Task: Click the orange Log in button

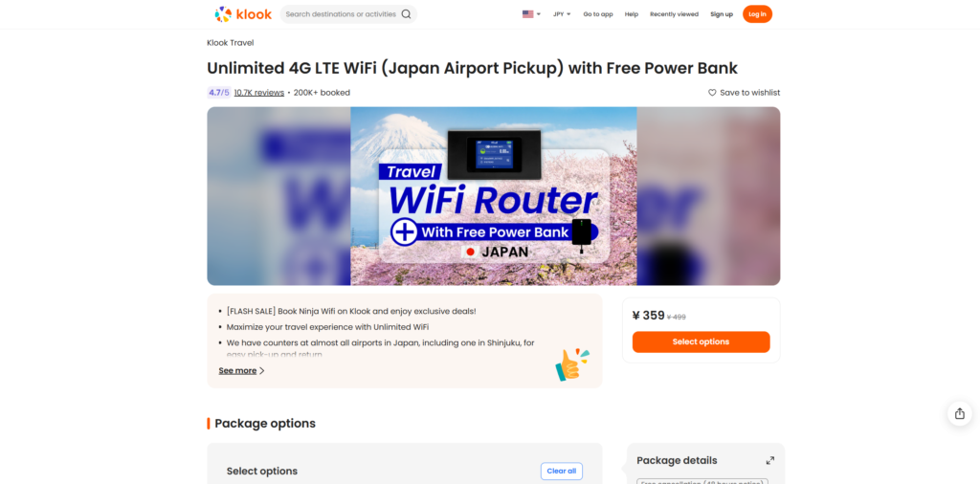Action: tap(757, 14)
